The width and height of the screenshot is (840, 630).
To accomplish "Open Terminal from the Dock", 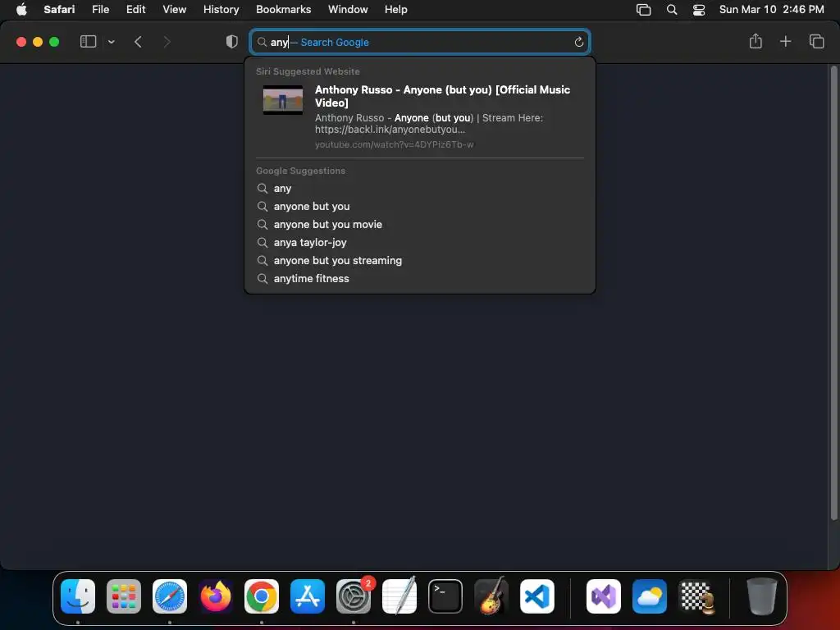I will click(x=445, y=596).
